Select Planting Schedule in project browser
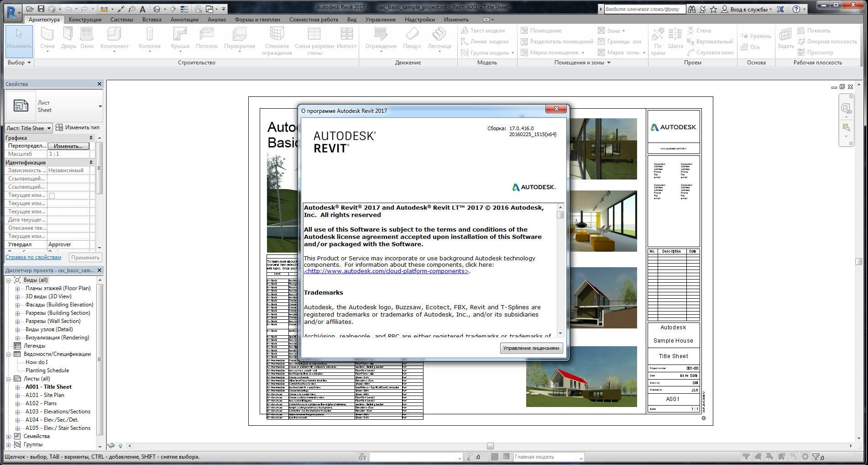 tap(47, 370)
